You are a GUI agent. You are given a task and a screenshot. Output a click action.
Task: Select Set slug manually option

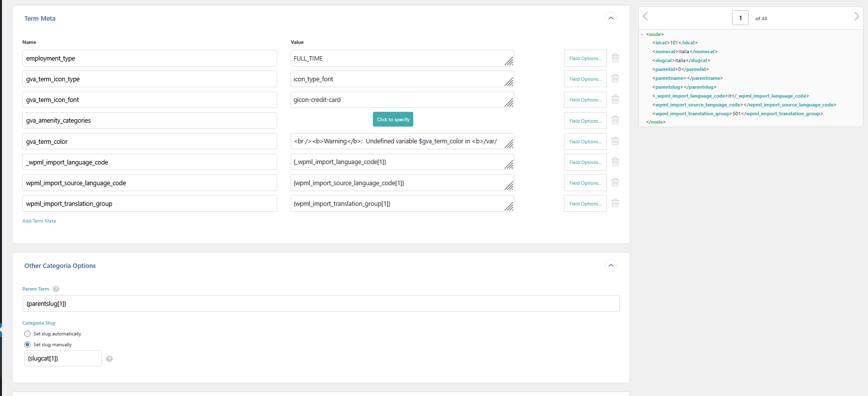coord(28,345)
